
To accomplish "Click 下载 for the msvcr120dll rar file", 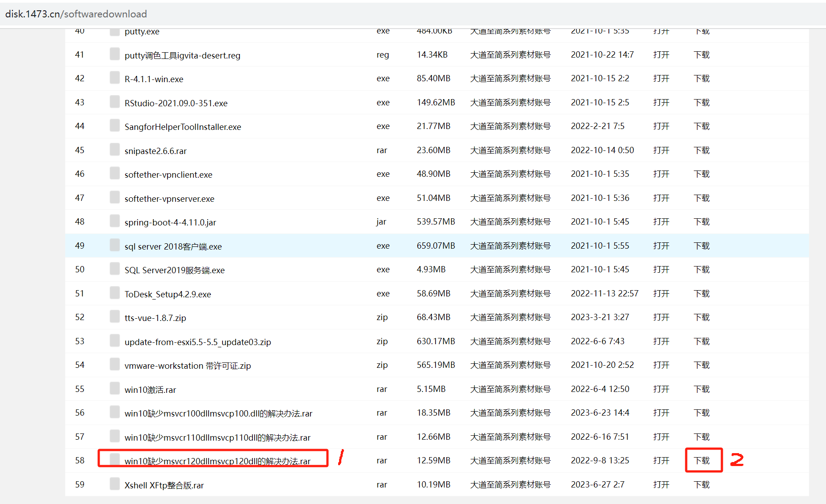I will 702,460.
